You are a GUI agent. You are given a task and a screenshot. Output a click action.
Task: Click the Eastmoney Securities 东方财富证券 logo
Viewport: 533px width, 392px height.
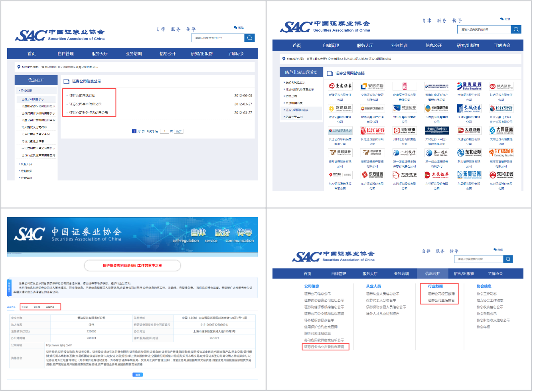pyautogui.click(x=501, y=152)
